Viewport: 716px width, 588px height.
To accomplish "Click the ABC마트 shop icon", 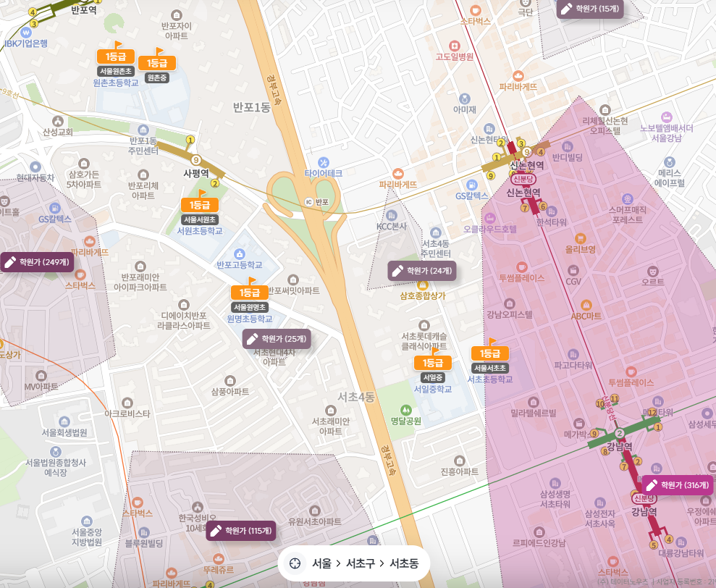I will (x=586, y=305).
